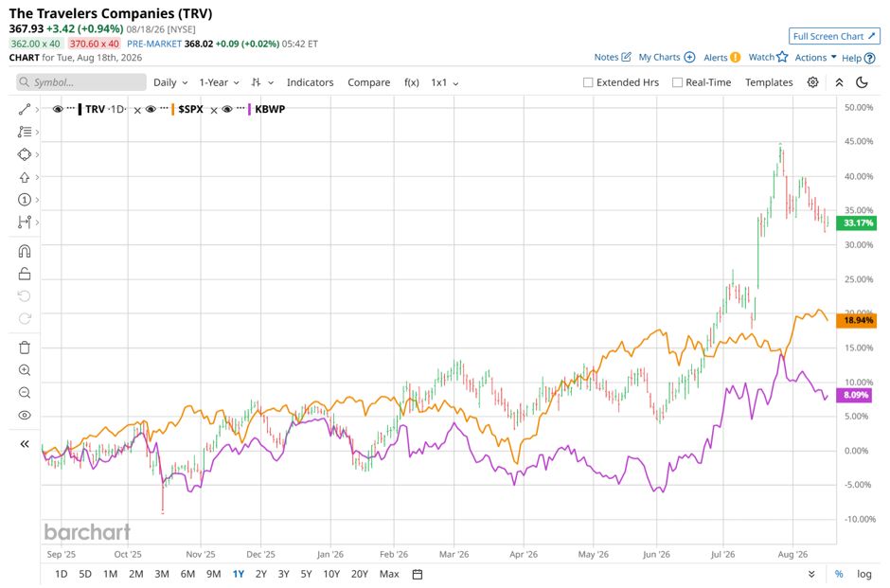Toggle visibility of the $SPX series
Screen dimensions: 890x588
[x=151, y=109]
